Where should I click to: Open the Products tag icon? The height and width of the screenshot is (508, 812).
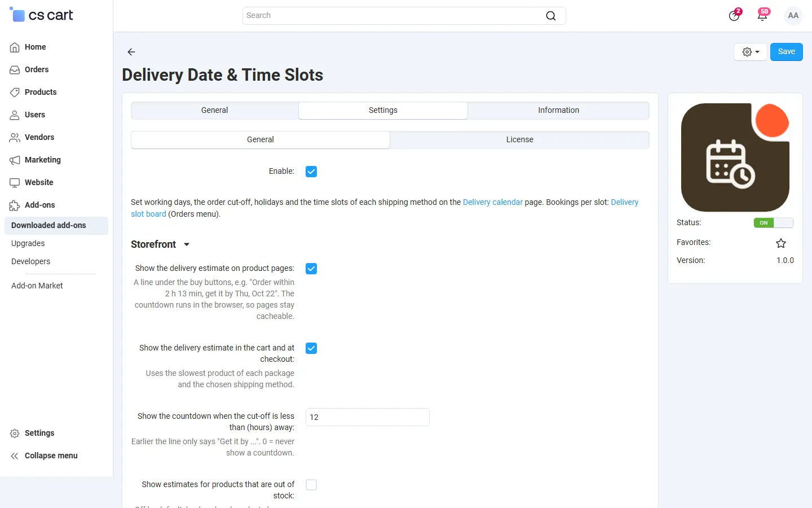coord(15,93)
